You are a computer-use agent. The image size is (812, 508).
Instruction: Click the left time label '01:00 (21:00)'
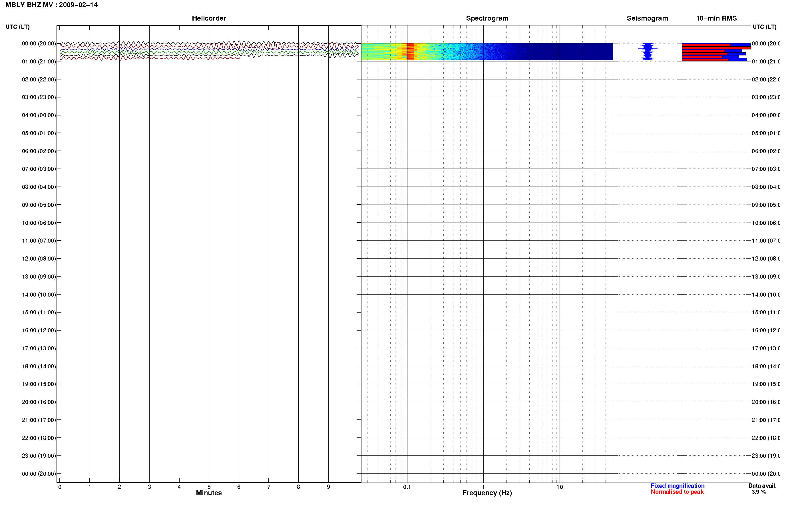[x=39, y=61]
